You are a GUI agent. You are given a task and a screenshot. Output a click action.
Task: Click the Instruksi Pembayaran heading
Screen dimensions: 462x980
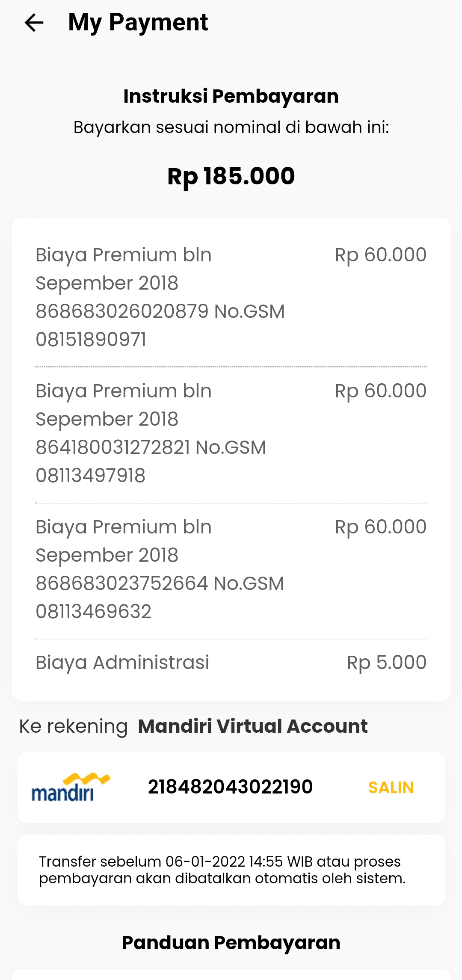[231, 96]
